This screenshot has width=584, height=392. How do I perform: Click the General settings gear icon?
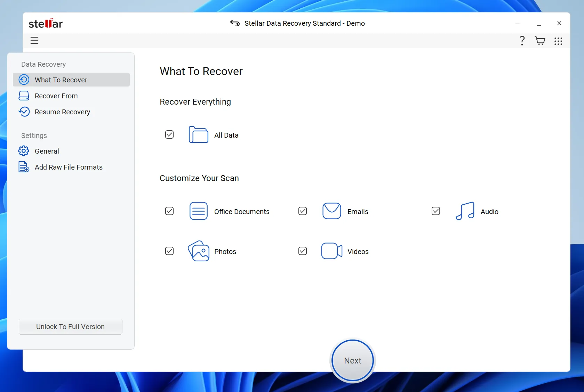click(24, 151)
